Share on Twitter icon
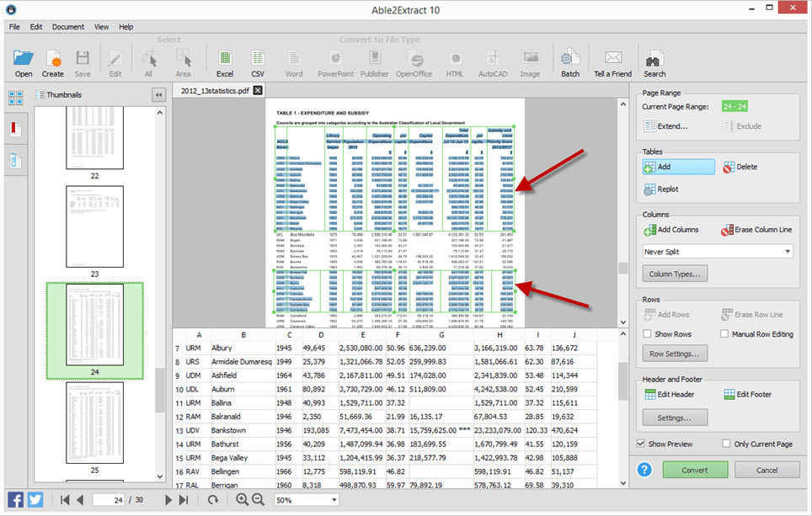The width and height of the screenshot is (812, 516). point(35,500)
